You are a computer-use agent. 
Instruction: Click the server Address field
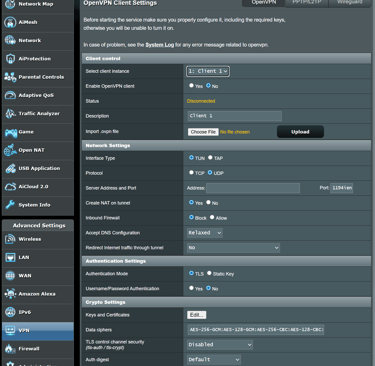(253, 188)
